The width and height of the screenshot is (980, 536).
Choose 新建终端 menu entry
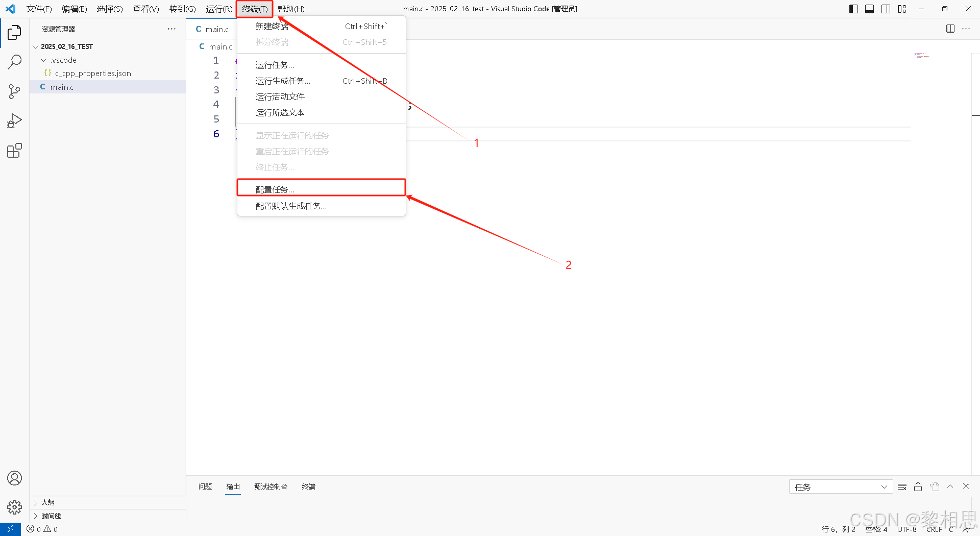click(322, 27)
